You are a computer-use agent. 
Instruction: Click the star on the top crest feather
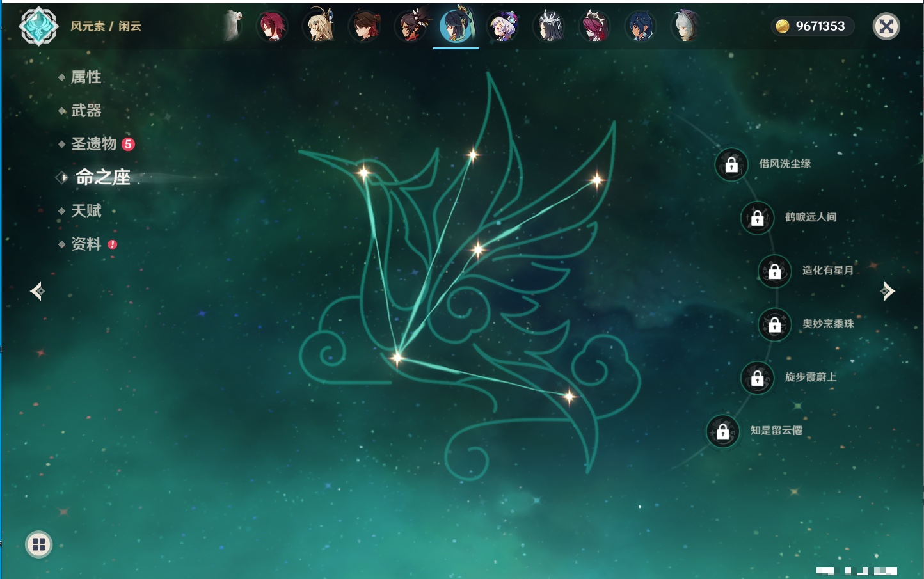coord(473,155)
